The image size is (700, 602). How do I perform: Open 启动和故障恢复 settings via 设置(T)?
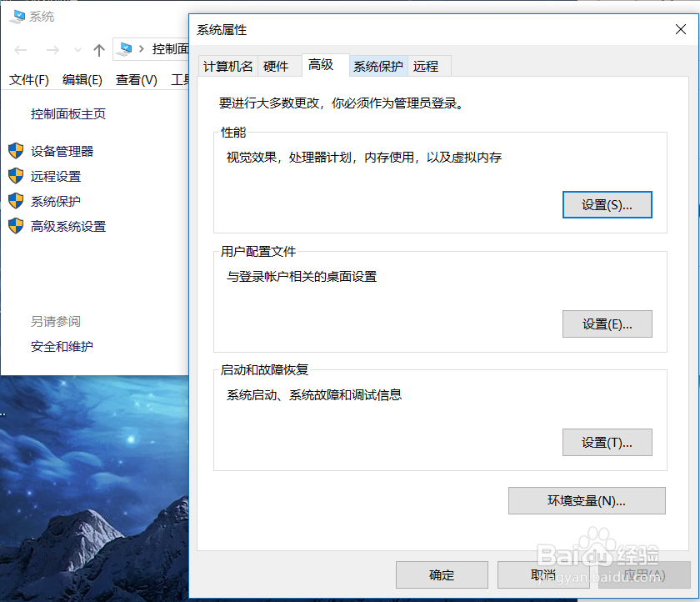click(607, 443)
